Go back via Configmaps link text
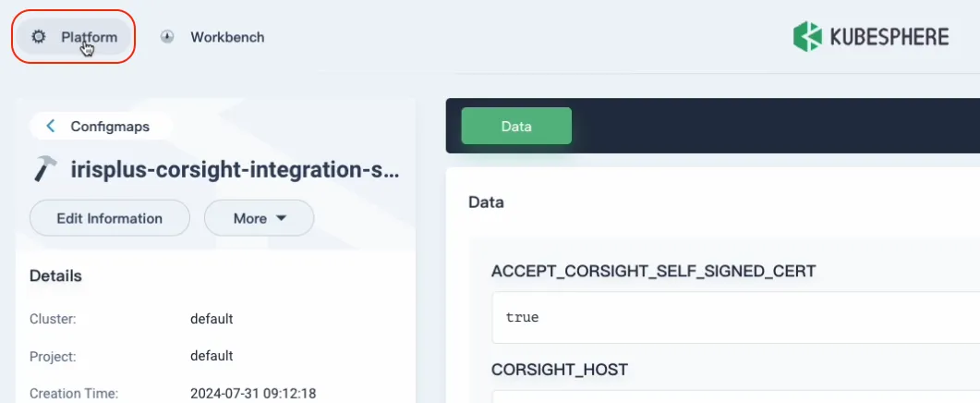This screenshot has width=980, height=403. (110, 127)
